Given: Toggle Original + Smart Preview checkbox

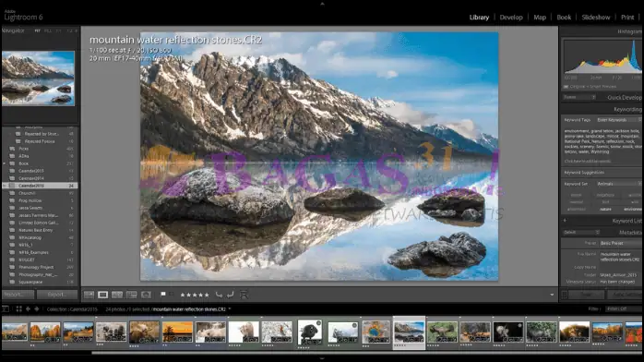Looking at the screenshot, I should coord(566,87).
